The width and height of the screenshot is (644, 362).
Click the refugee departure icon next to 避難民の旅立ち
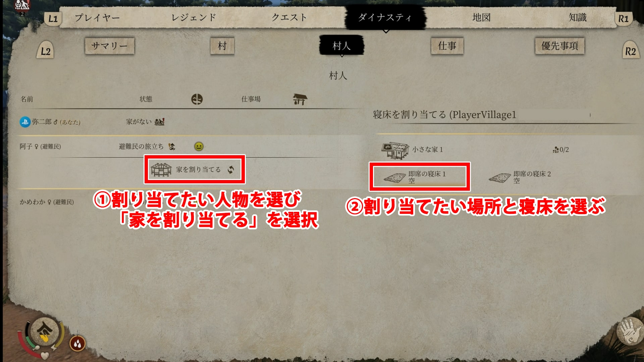172,146
